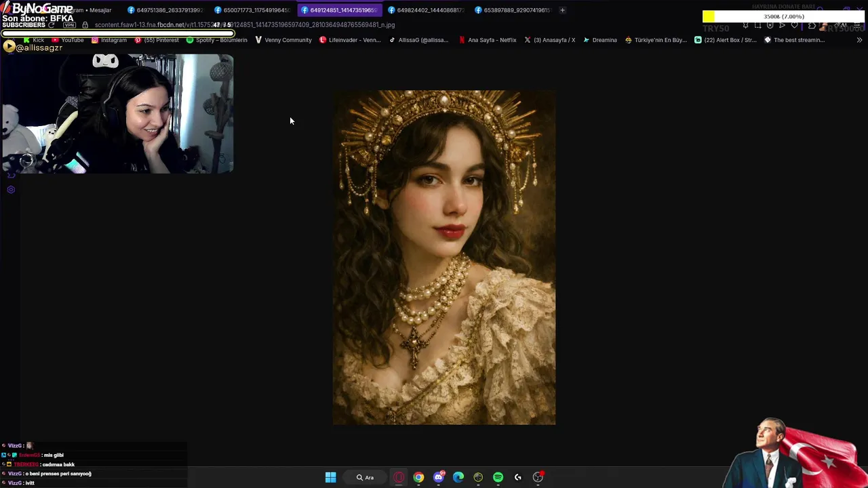Screen dimensions: 868x488
Task: Open the Dreamina bookmark
Action: click(x=600, y=40)
